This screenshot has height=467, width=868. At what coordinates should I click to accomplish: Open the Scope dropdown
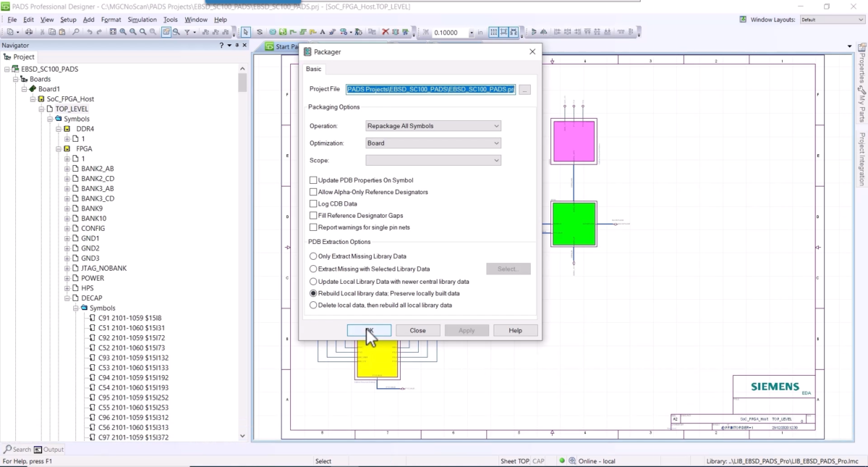[x=433, y=160]
